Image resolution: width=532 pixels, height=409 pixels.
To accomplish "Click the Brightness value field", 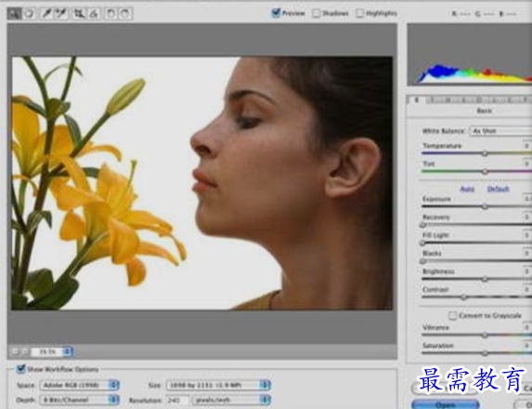I will coord(527,271).
